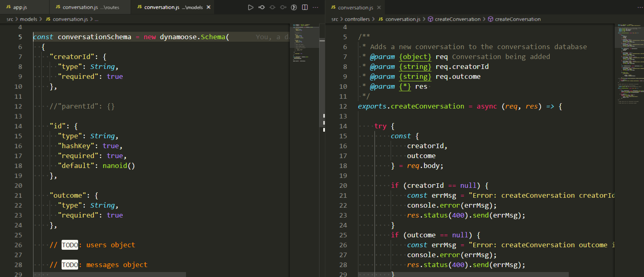The width and height of the screenshot is (644, 277).
Task: Click '{object}' type in JSDoc comment
Action: click(x=415, y=57)
